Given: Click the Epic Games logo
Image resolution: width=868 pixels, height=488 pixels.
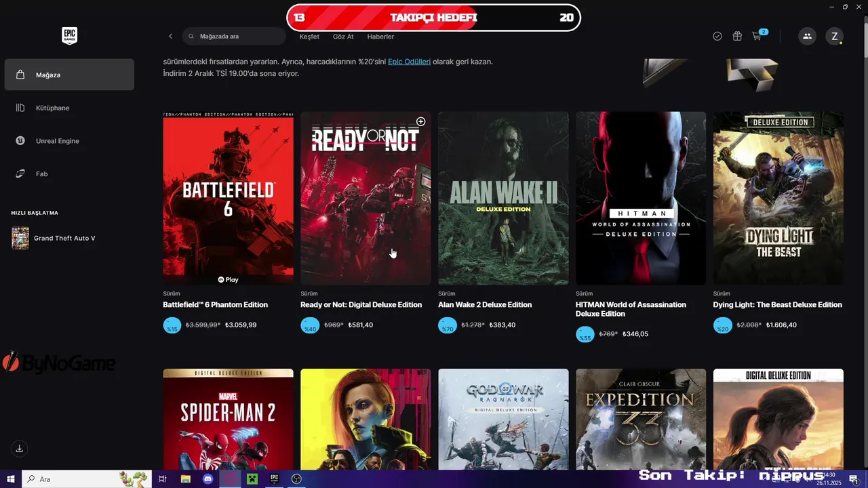Looking at the screenshot, I should click(x=69, y=36).
